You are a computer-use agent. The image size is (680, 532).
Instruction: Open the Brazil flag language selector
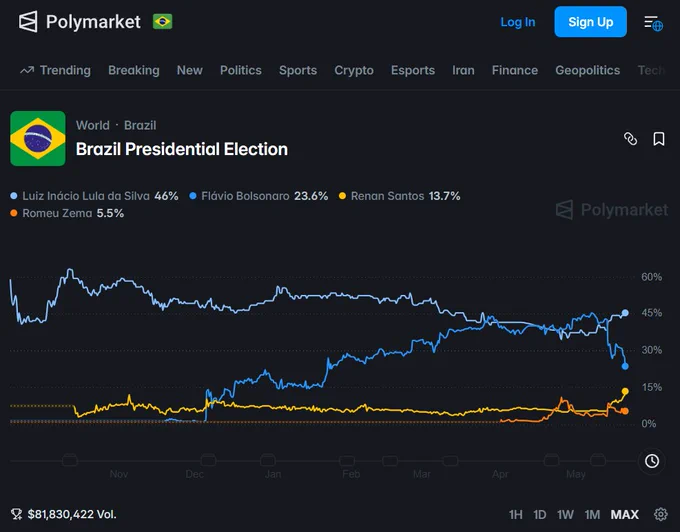click(163, 22)
